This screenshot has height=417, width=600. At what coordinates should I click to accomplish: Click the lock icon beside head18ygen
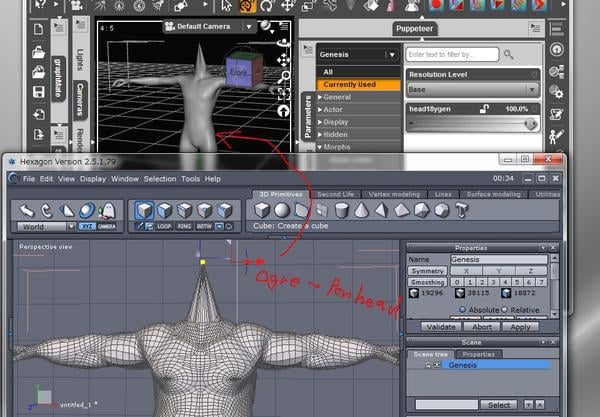tap(485, 108)
